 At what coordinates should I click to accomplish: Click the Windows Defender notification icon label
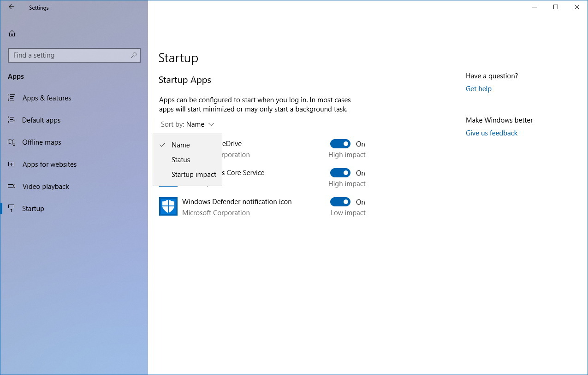pos(237,202)
